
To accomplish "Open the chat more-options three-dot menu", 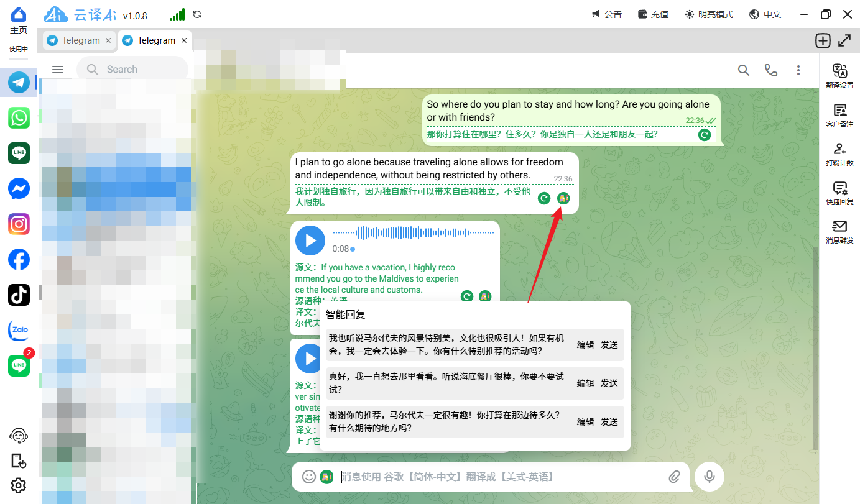I will click(798, 70).
